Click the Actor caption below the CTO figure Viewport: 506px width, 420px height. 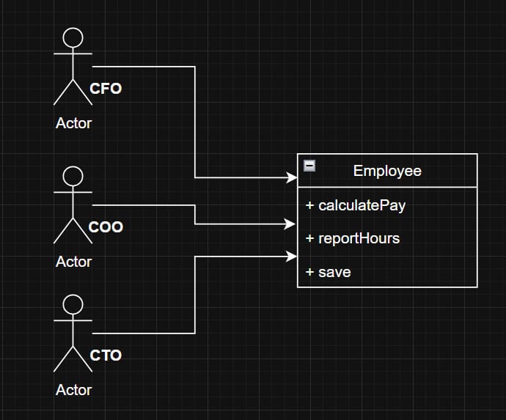tap(73, 390)
